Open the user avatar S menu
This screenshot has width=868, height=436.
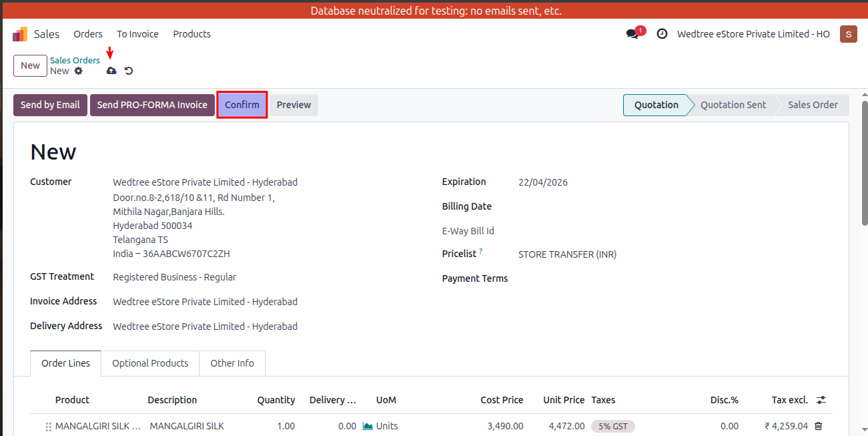[848, 34]
